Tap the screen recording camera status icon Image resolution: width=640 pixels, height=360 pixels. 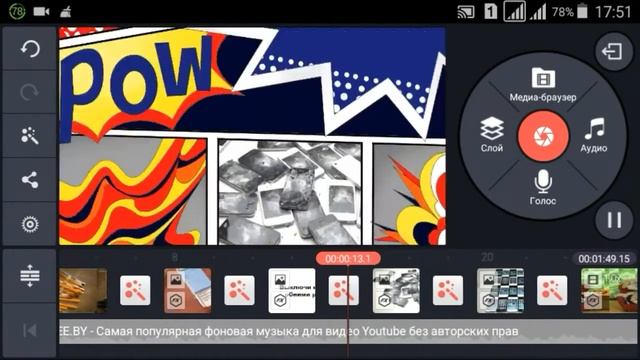[x=41, y=11]
